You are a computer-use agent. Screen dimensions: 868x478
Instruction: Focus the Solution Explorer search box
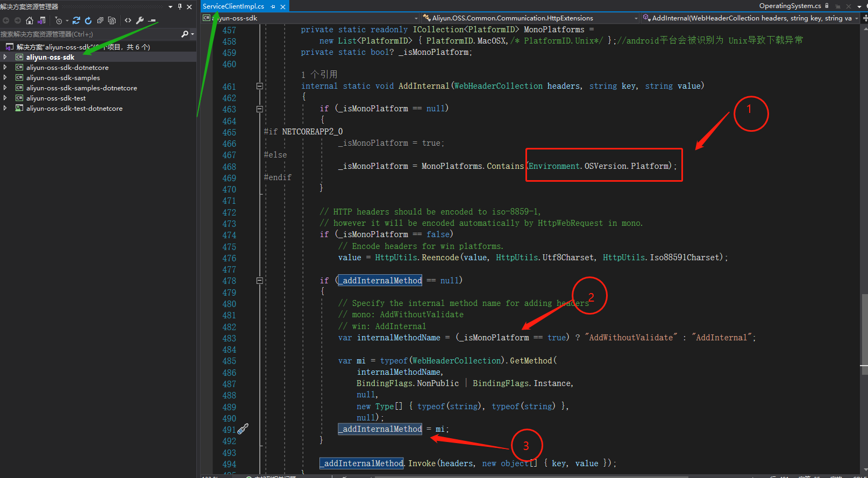click(90, 34)
